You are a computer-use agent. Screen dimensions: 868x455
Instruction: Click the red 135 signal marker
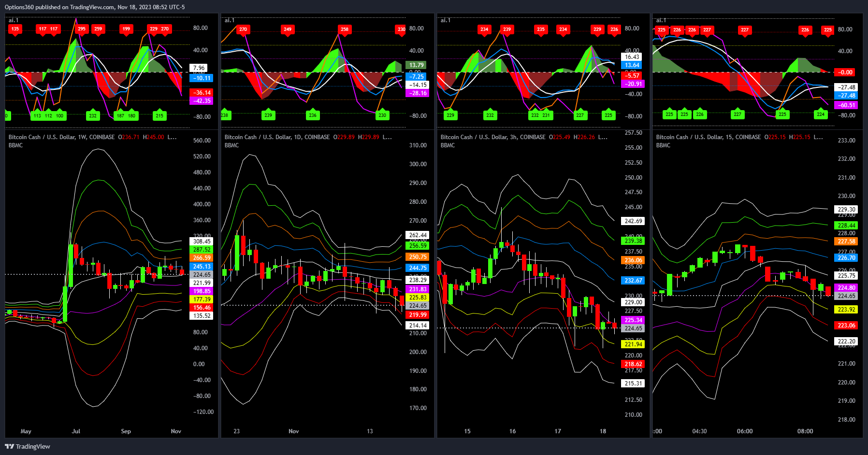click(x=15, y=29)
